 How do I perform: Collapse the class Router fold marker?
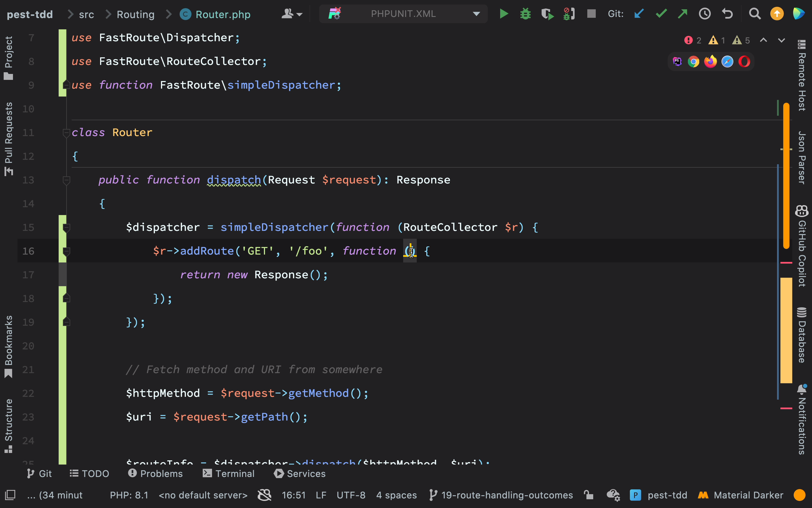[x=66, y=133]
